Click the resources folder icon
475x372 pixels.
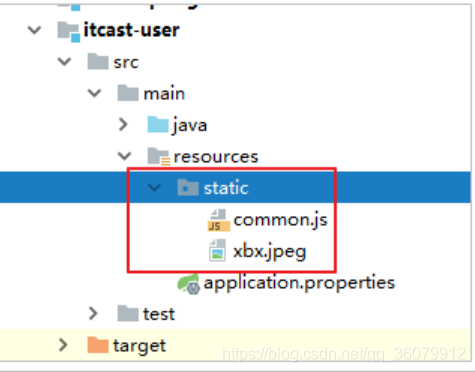159,156
